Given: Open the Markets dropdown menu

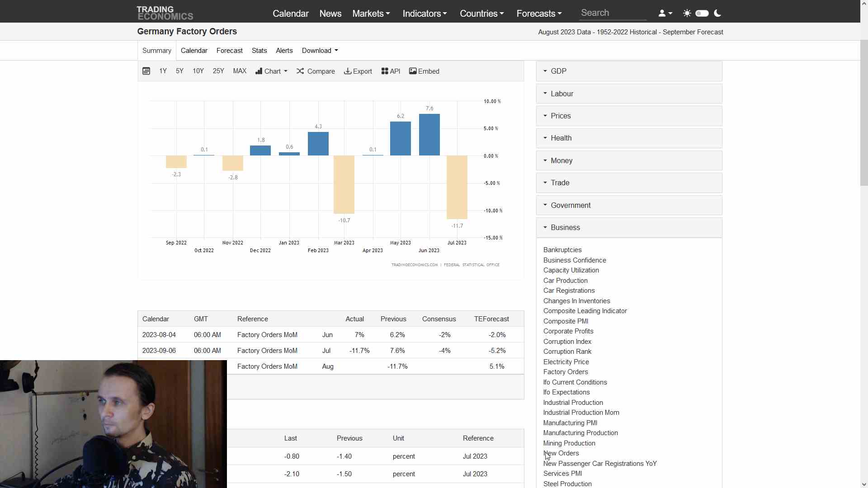Looking at the screenshot, I should point(371,14).
